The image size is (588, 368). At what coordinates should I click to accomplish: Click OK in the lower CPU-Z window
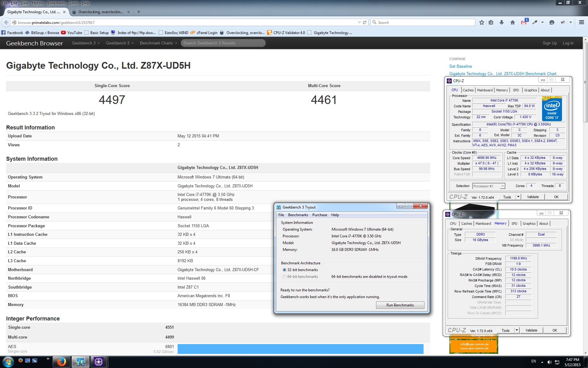(x=555, y=330)
